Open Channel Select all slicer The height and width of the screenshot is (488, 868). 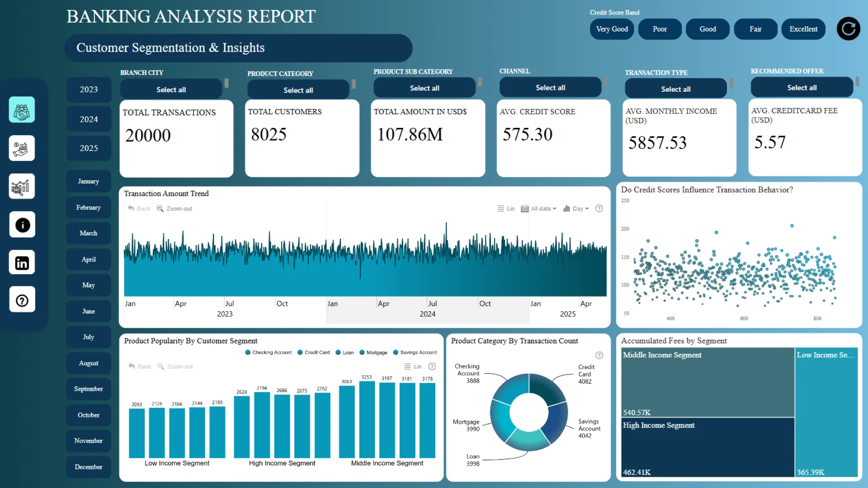coord(550,88)
